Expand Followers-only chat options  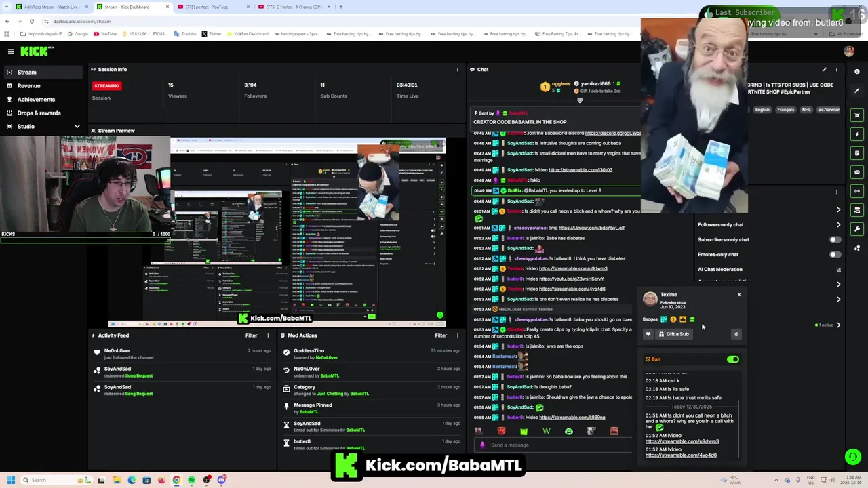(839, 225)
